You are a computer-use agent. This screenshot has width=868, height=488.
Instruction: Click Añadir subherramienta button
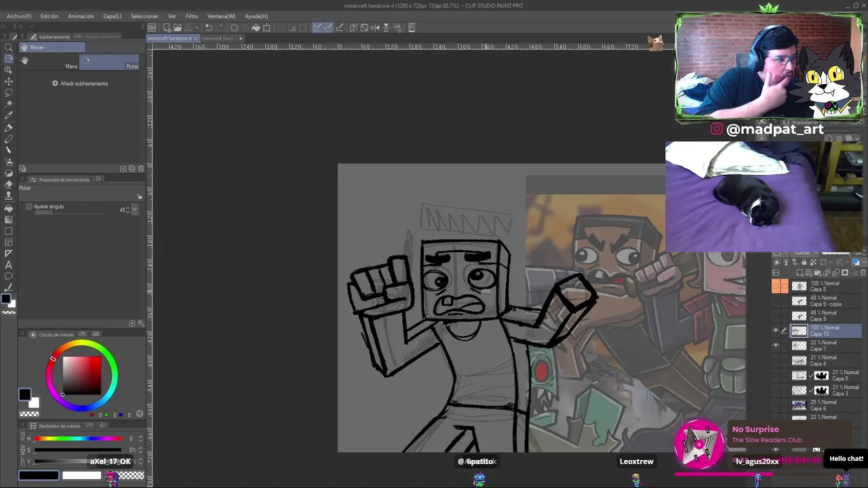(x=80, y=83)
